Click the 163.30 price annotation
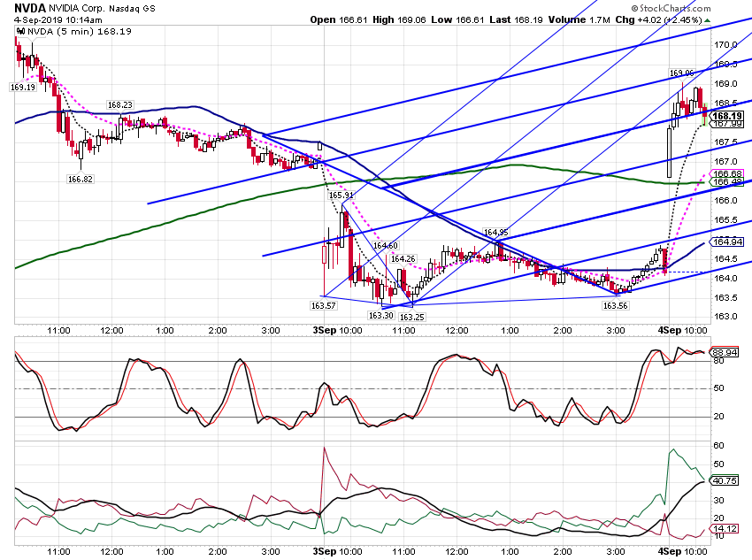752x560 pixels. pyautogui.click(x=381, y=315)
